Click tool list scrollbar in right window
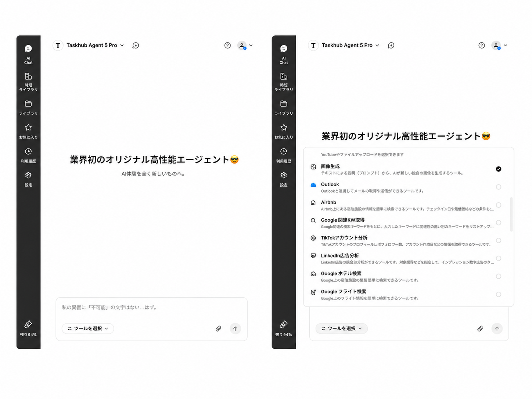 point(511,215)
